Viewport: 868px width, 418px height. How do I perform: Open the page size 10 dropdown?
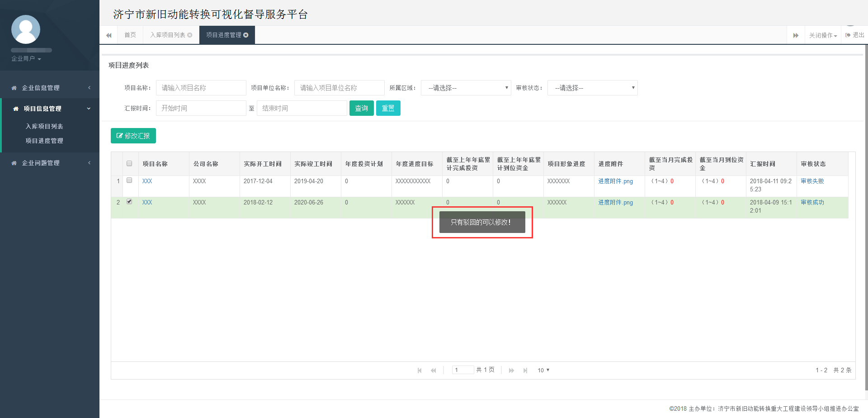pos(543,370)
